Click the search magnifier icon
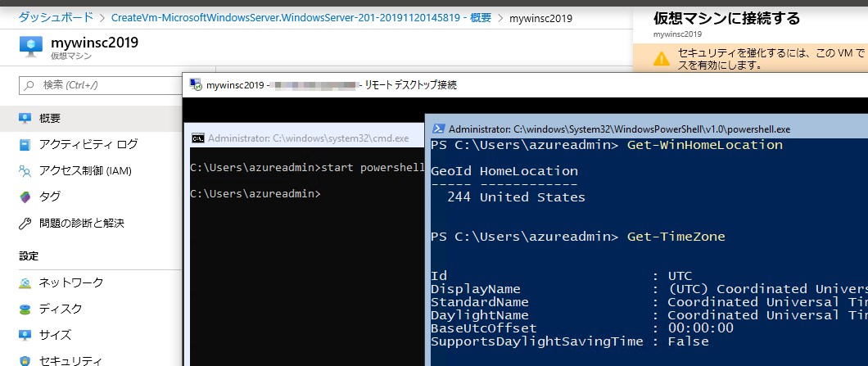Viewport: 868px width, 366px height. [x=29, y=85]
